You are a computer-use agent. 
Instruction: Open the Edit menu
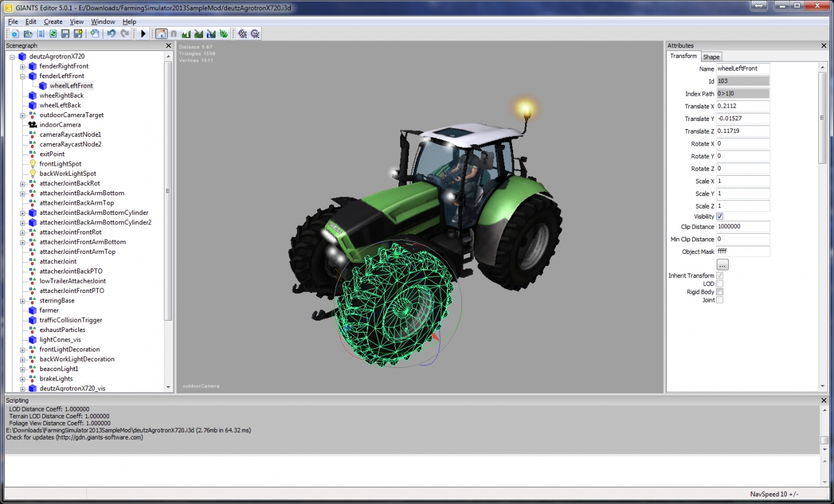[31, 21]
